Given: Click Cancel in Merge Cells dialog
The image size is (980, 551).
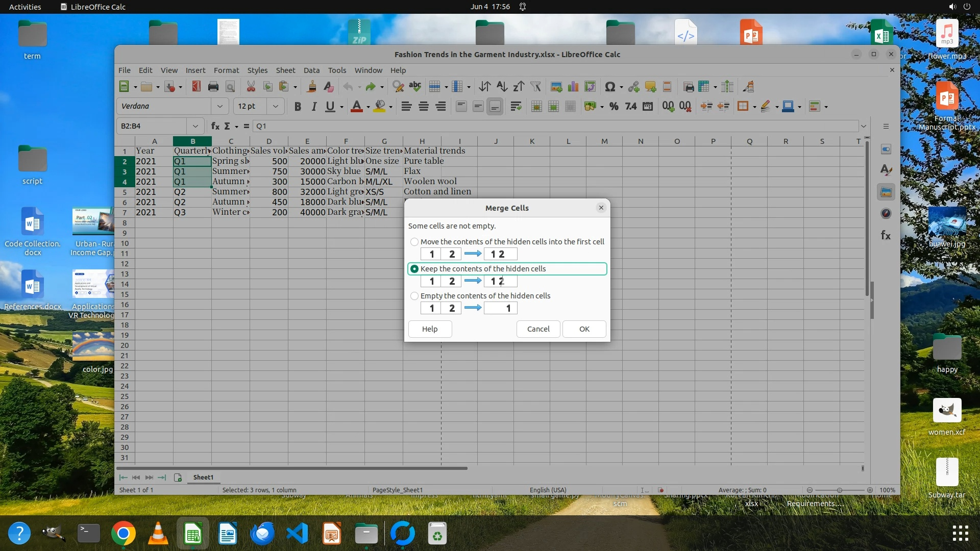Looking at the screenshot, I should 538,329.
